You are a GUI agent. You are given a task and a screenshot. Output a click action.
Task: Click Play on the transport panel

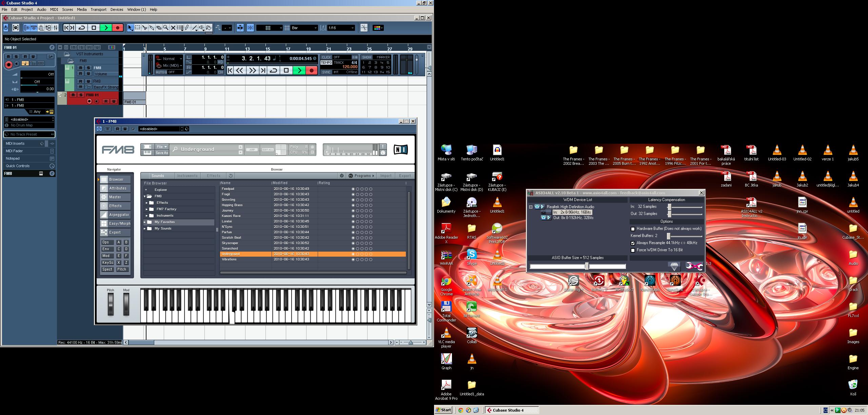point(299,70)
